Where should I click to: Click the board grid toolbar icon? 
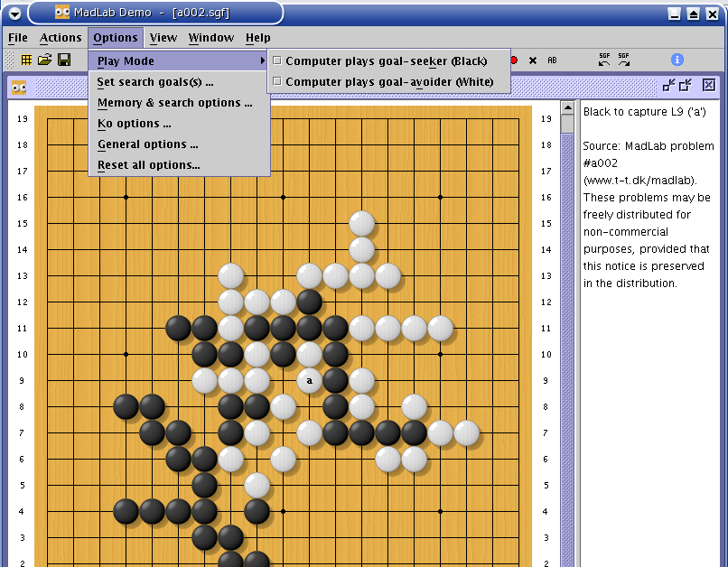point(27,60)
